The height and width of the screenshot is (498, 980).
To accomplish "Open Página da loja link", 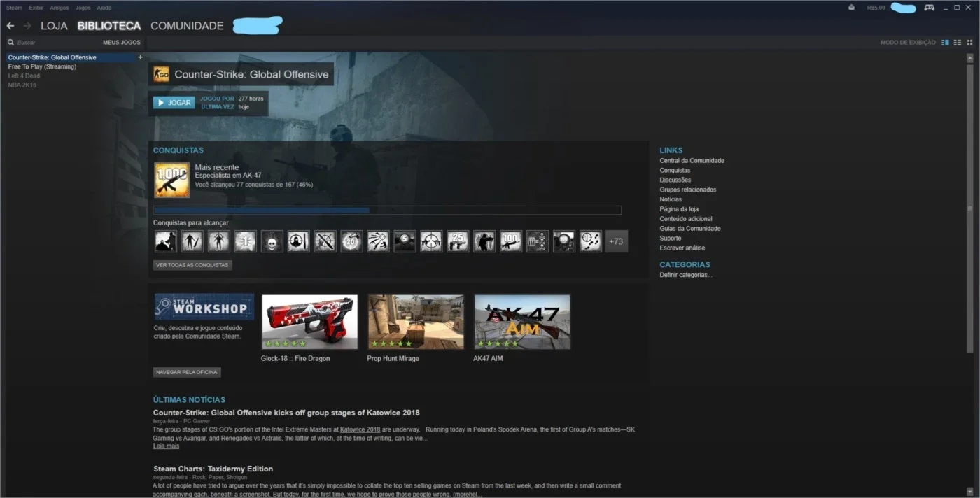I will point(679,209).
